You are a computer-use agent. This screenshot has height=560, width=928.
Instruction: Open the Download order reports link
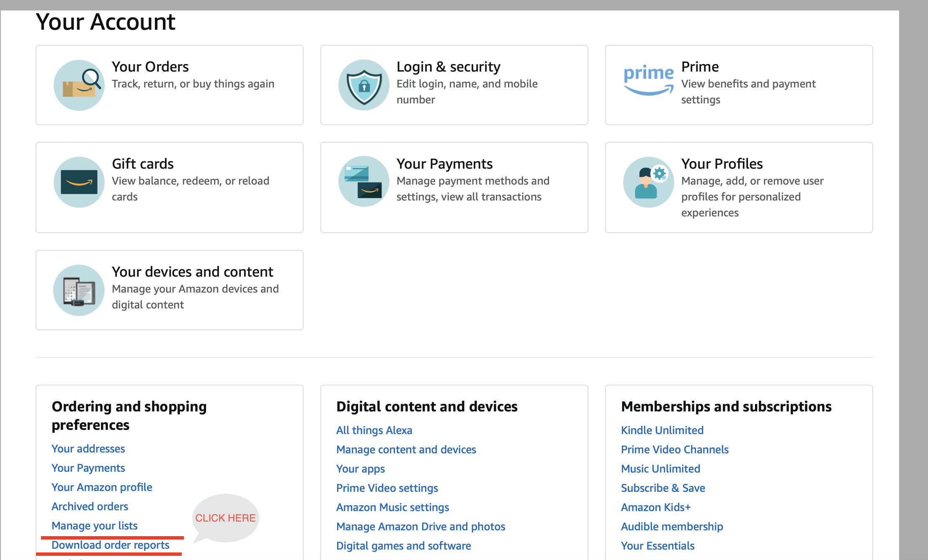click(x=111, y=545)
